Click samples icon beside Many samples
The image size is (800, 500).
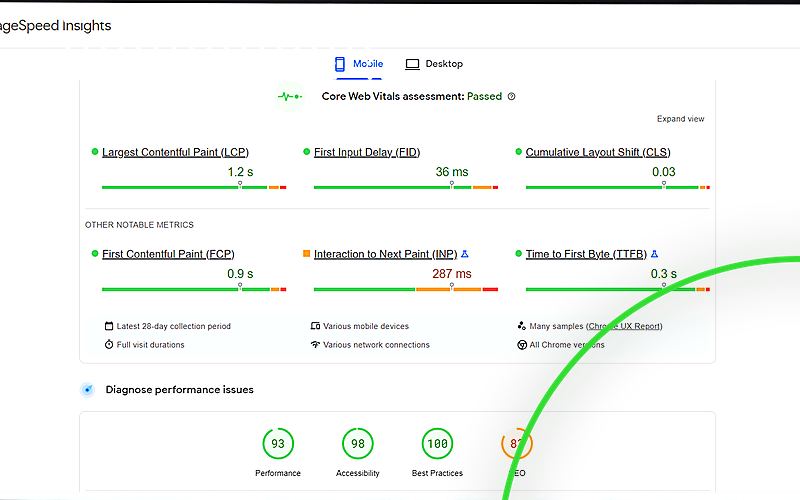point(521,326)
